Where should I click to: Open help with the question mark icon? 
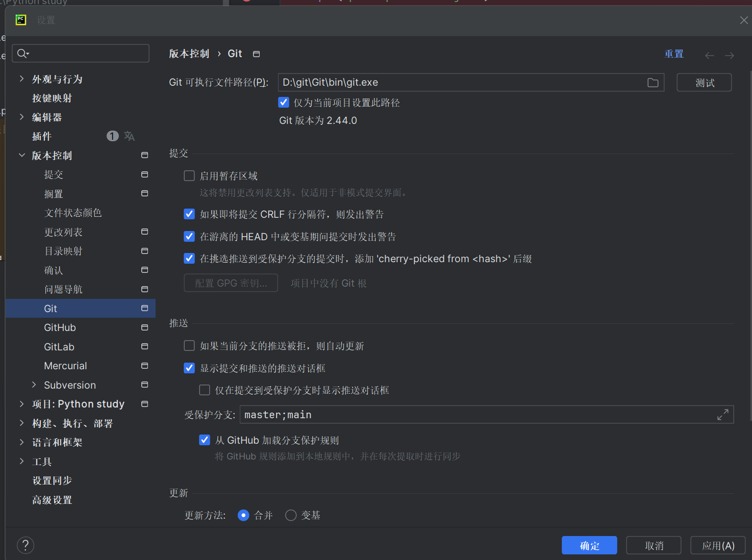point(26,545)
